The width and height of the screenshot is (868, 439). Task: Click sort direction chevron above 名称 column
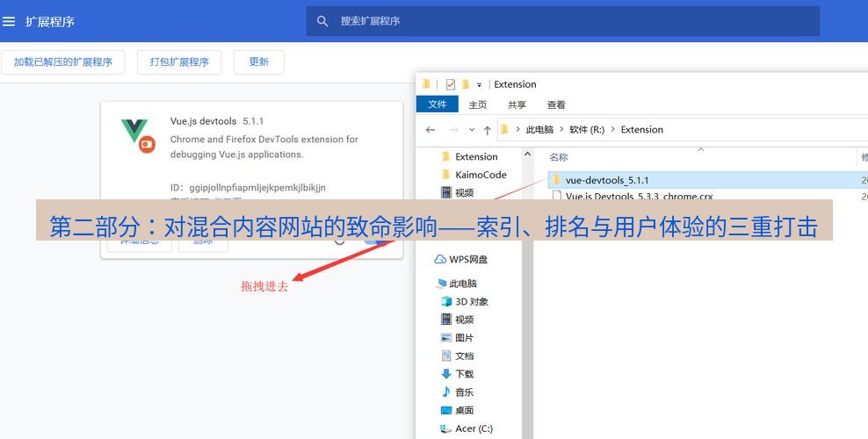coord(701,150)
